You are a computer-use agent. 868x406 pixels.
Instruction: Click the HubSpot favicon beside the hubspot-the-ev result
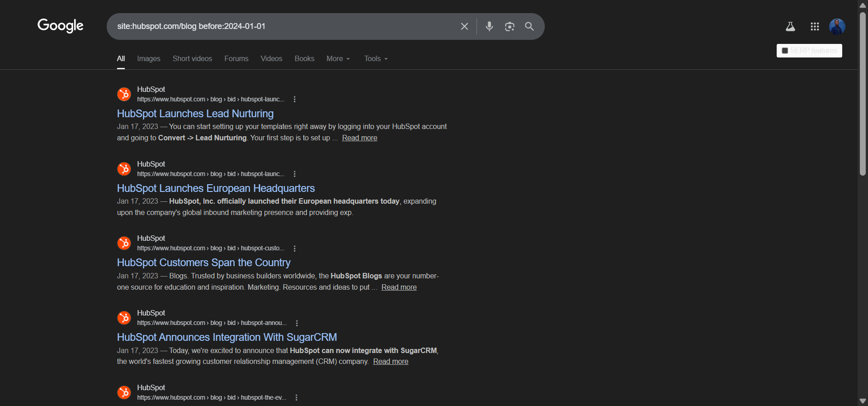click(x=124, y=392)
